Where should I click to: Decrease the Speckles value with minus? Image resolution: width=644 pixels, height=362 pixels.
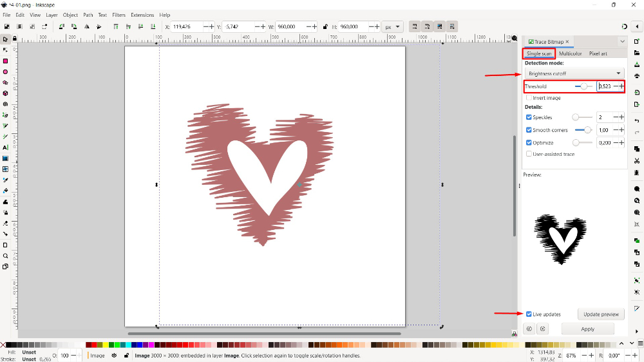[616, 117]
